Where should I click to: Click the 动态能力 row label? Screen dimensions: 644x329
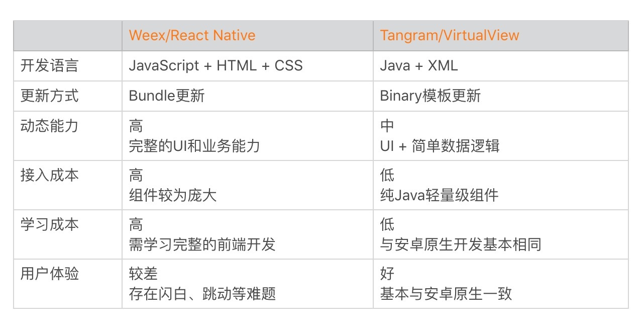click(49, 125)
